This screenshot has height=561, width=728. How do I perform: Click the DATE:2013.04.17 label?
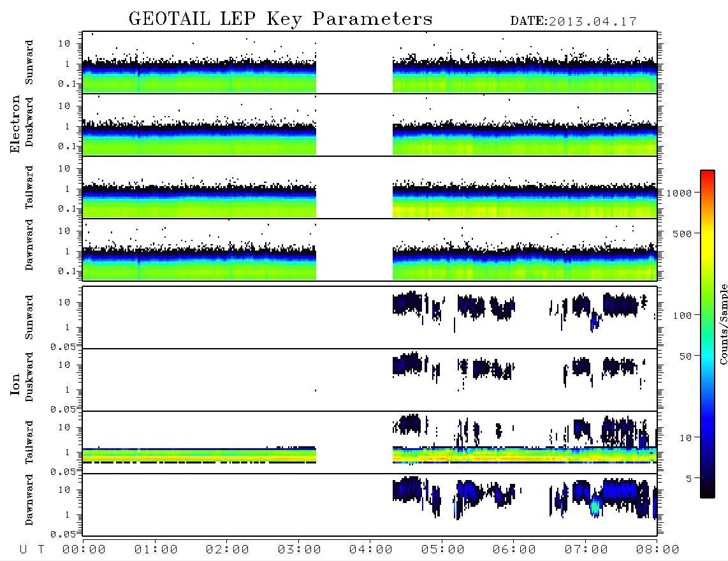(x=573, y=22)
